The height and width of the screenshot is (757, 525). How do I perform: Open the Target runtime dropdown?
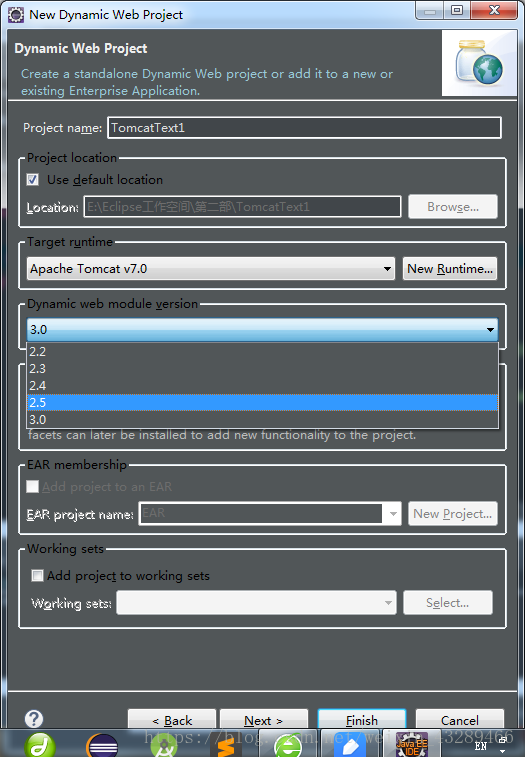click(211, 268)
